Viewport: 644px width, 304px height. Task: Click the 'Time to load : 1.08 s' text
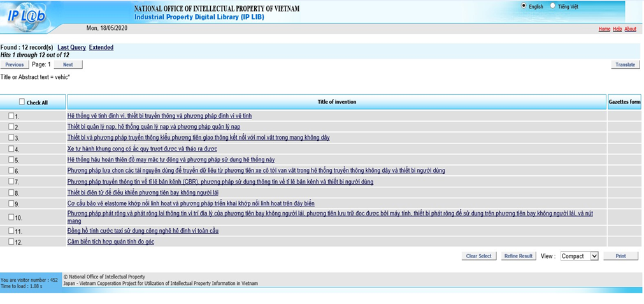coord(22,286)
